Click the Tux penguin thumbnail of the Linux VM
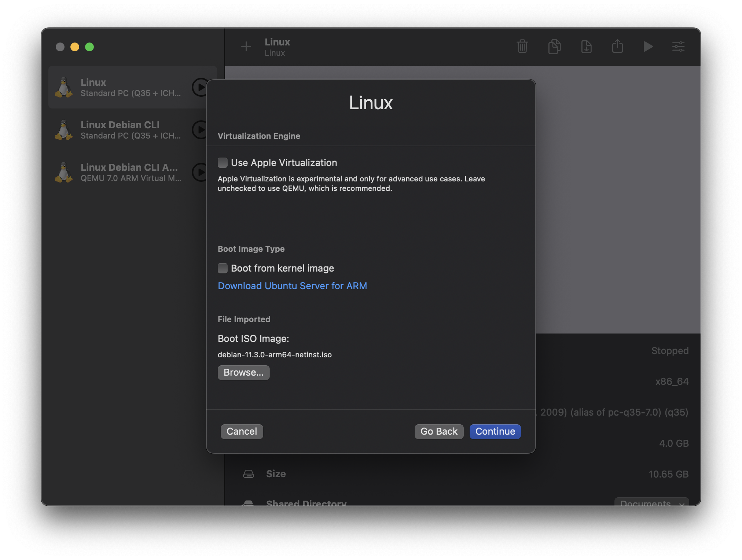 pyautogui.click(x=64, y=87)
